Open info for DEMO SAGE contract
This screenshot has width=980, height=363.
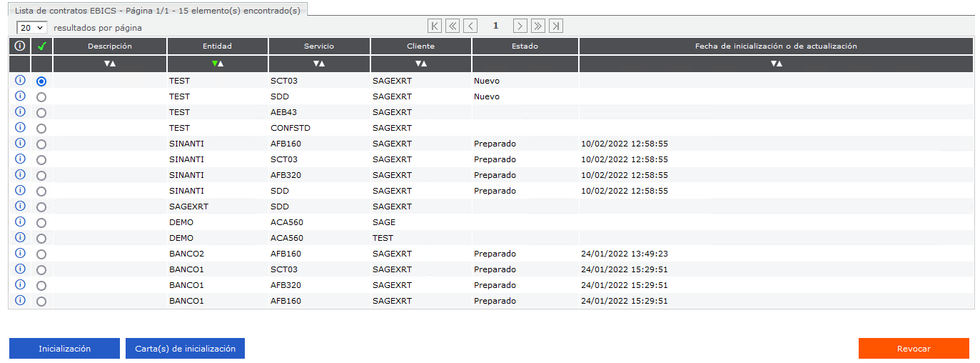click(20, 222)
